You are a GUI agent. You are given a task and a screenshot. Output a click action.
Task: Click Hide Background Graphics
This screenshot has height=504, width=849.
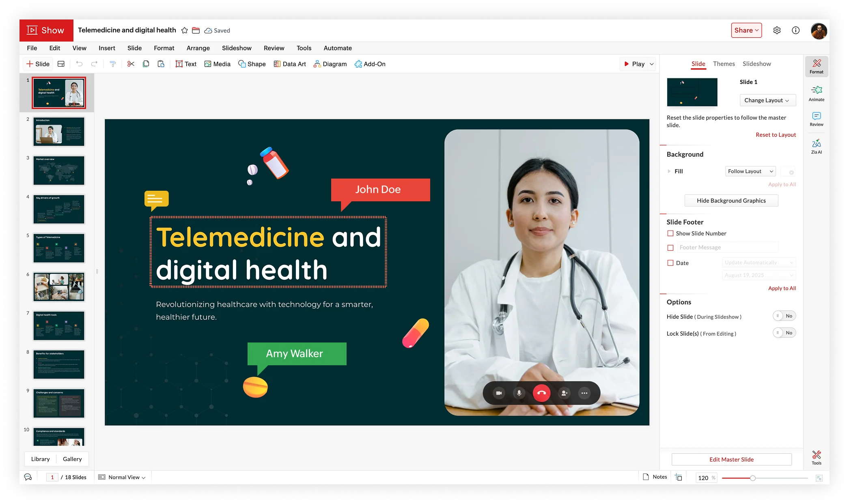[731, 200]
